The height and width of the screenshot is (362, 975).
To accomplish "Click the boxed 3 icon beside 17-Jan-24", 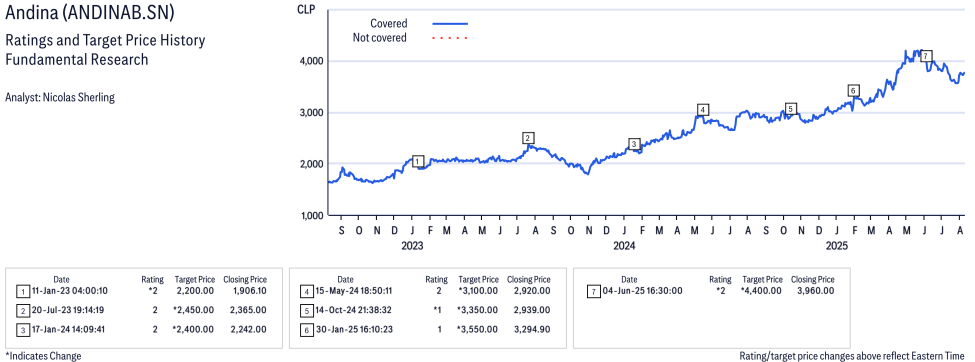I will tap(22, 329).
